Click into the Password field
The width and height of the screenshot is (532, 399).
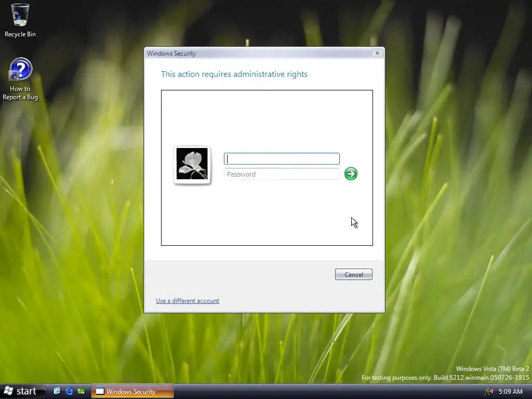(x=282, y=174)
